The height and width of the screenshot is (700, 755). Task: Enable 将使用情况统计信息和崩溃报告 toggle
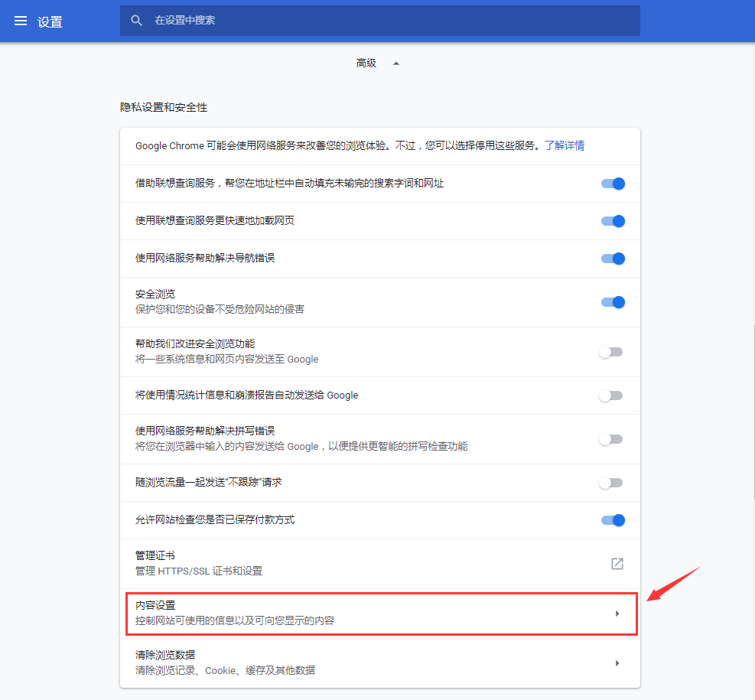pyautogui.click(x=610, y=396)
